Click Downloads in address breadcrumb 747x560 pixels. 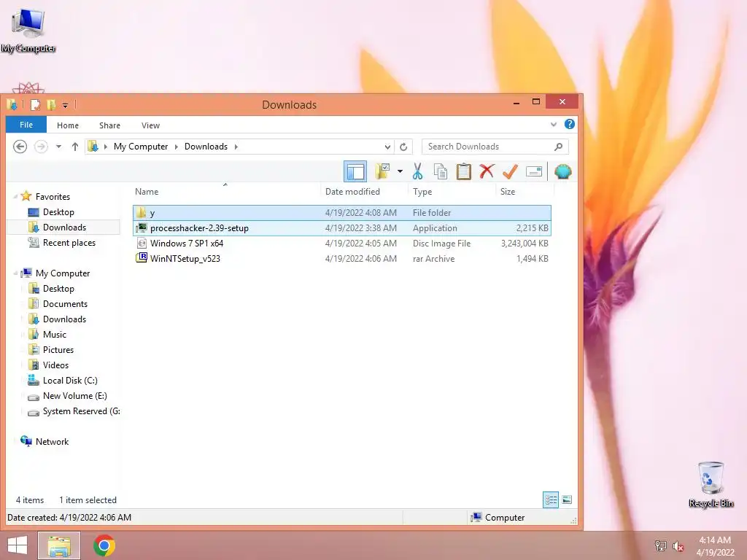point(206,147)
